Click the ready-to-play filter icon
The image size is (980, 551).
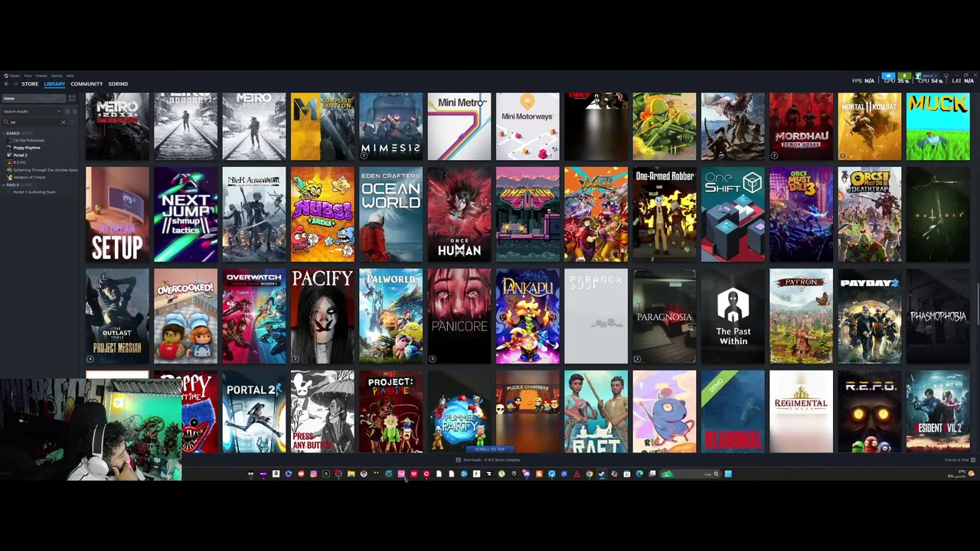pos(75,111)
